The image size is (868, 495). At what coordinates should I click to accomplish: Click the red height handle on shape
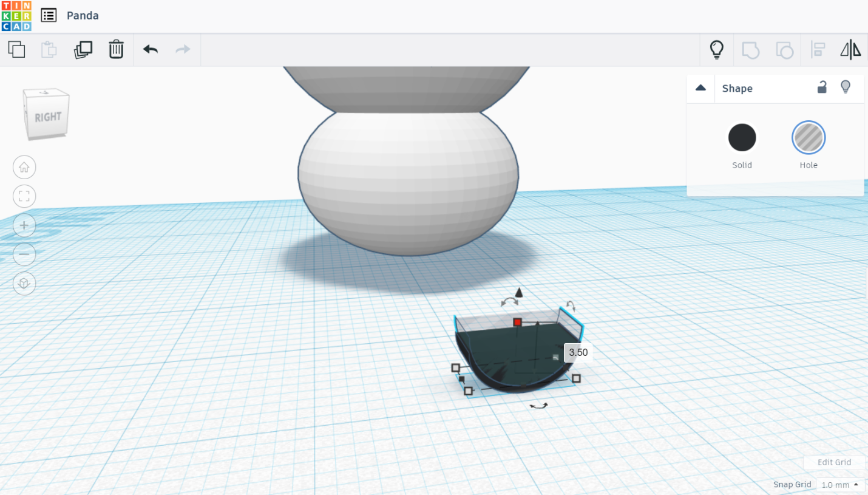(x=518, y=322)
